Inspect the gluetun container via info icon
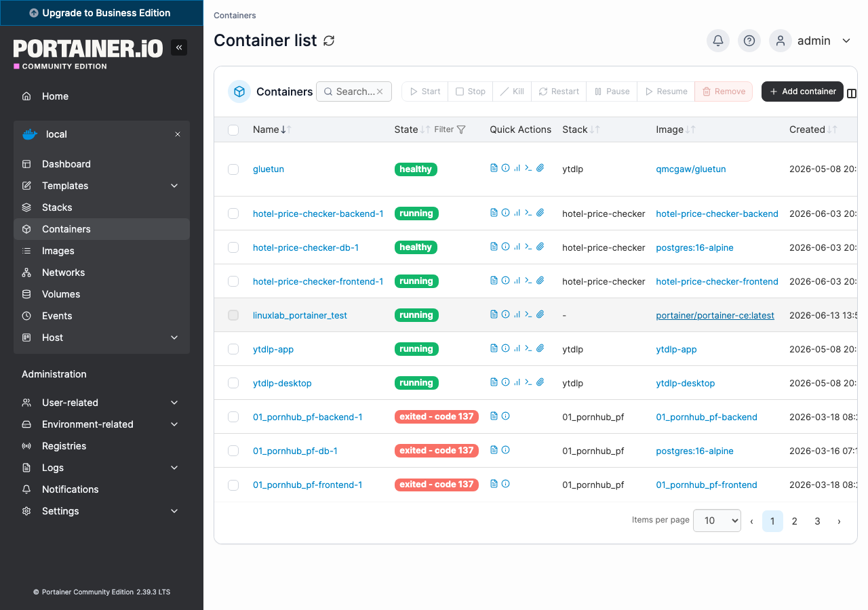The image size is (868, 610). (x=505, y=168)
